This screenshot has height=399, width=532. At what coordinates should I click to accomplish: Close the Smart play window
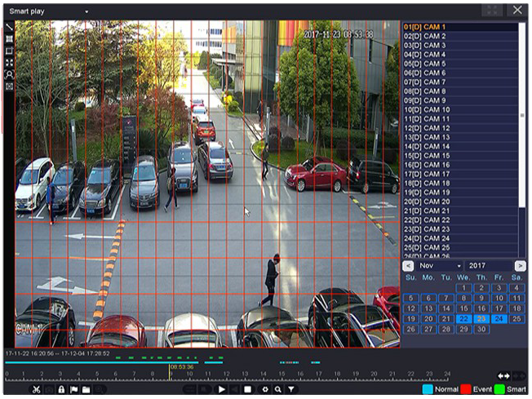click(517, 10)
